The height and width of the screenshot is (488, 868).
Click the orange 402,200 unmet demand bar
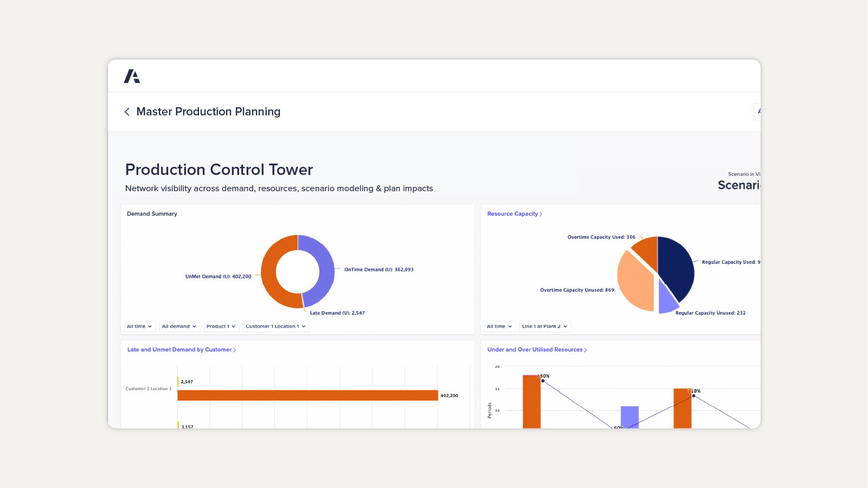307,395
